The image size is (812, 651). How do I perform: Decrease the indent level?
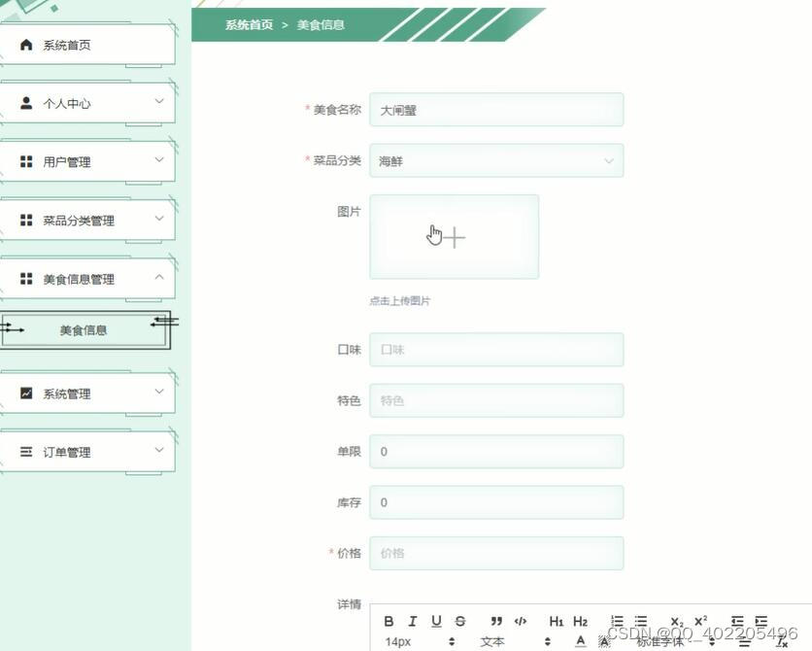click(737, 621)
